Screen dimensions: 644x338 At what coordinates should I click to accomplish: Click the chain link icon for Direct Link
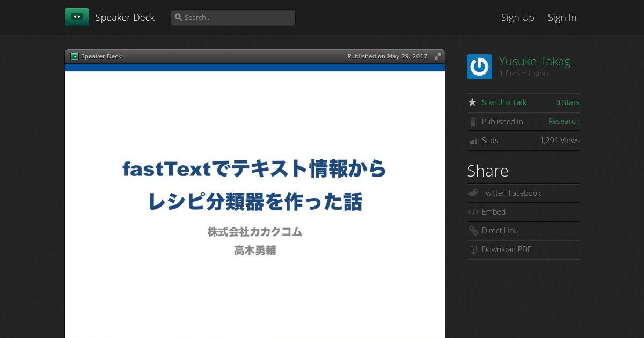point(473,231)
